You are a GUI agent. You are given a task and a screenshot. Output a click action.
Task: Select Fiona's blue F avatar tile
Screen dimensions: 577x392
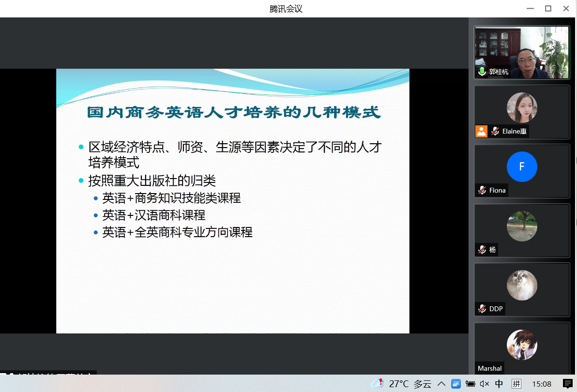[x=522, y=166]
